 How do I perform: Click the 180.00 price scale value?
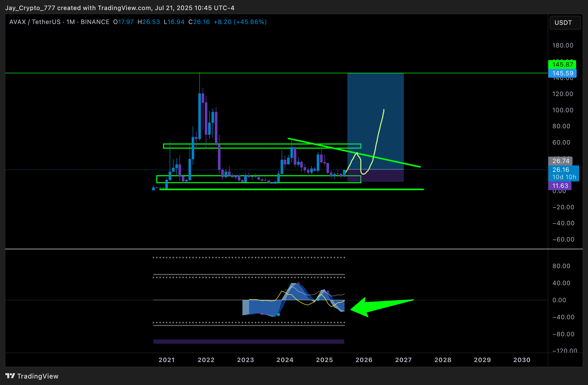click(x=563, y=45)
